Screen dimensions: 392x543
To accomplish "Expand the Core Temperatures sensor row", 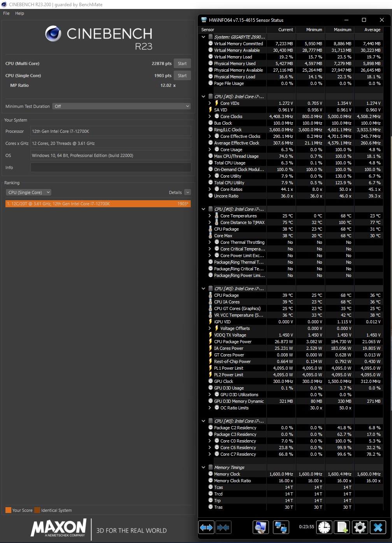I will click(210, 216).
